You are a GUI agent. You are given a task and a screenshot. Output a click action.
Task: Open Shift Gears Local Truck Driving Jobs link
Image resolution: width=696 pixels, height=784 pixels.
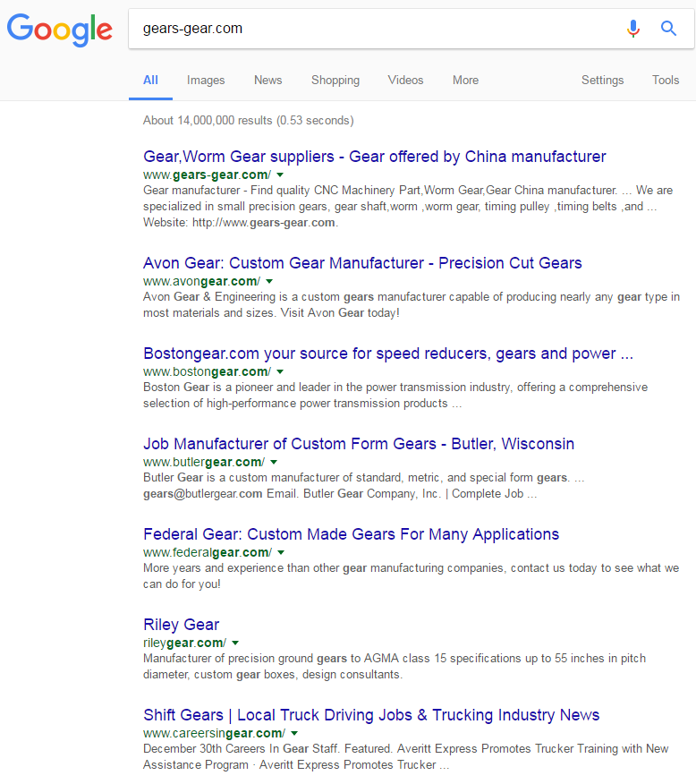tap(371, 715)
